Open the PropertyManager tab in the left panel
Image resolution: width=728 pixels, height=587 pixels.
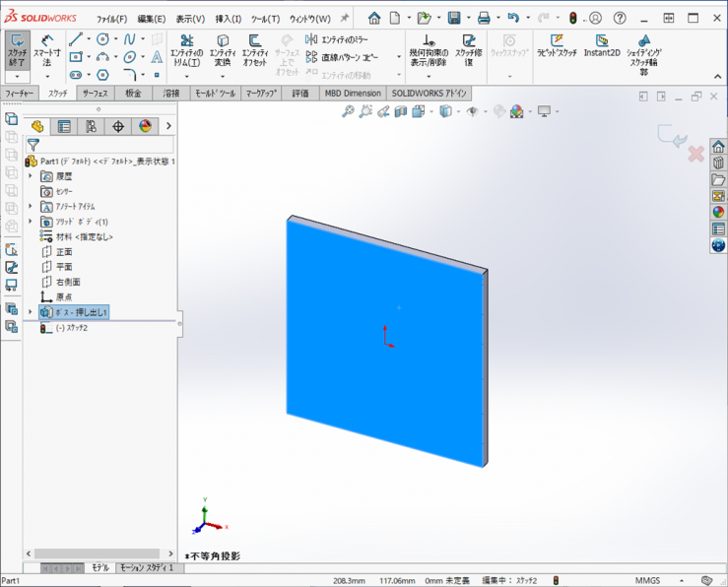tap(64, 126)
